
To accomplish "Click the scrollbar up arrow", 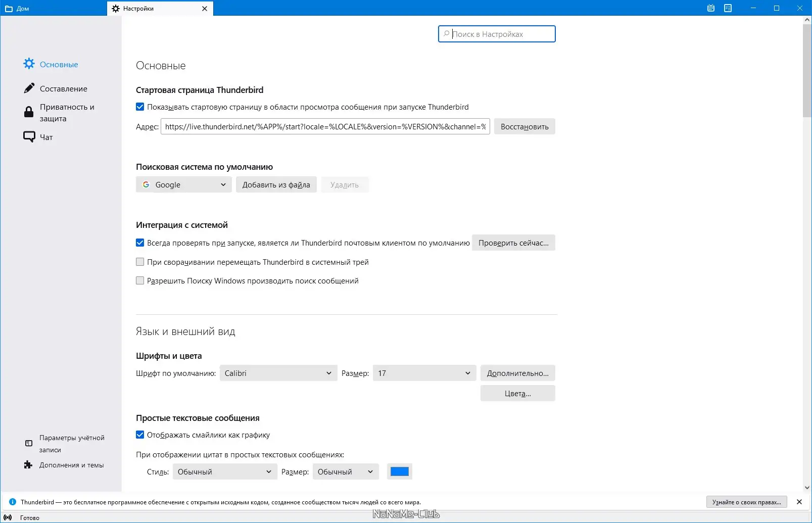I will [807, 20].
